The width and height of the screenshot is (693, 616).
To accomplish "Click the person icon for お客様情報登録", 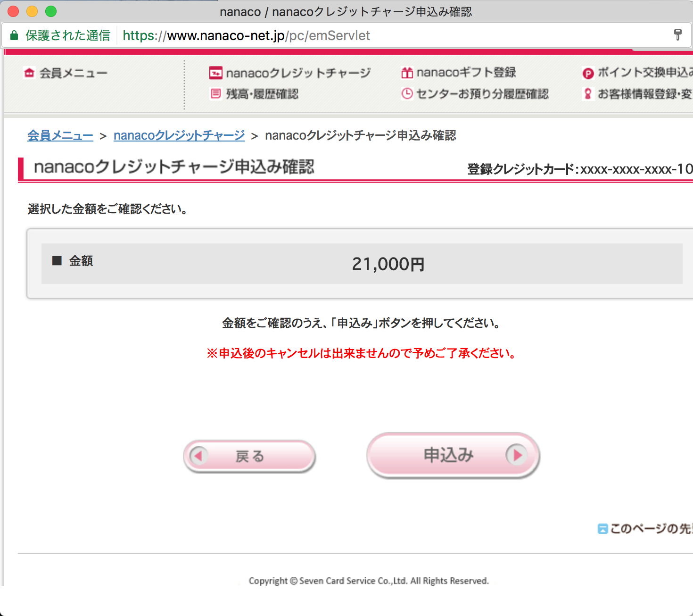I will [588, 93].
